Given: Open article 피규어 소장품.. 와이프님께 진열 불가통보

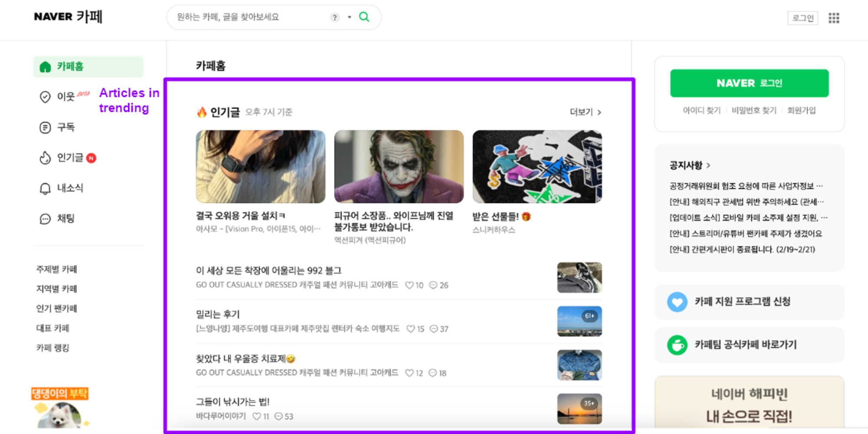Looking at the screenshot, I should pos(394,221).
